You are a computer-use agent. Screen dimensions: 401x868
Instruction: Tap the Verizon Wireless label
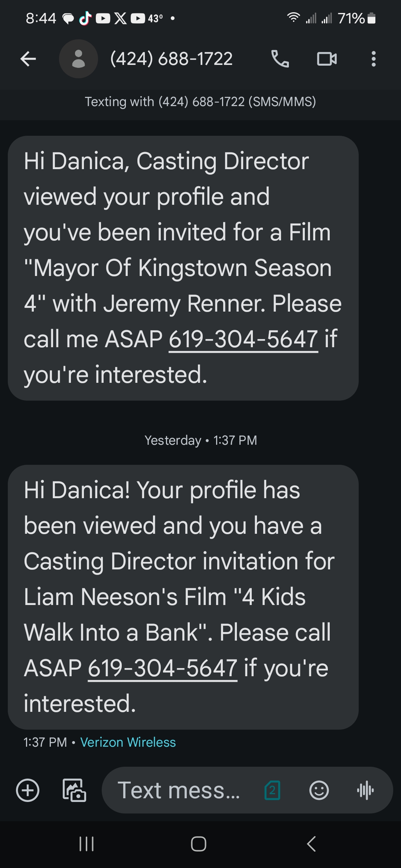pos(128,742)
